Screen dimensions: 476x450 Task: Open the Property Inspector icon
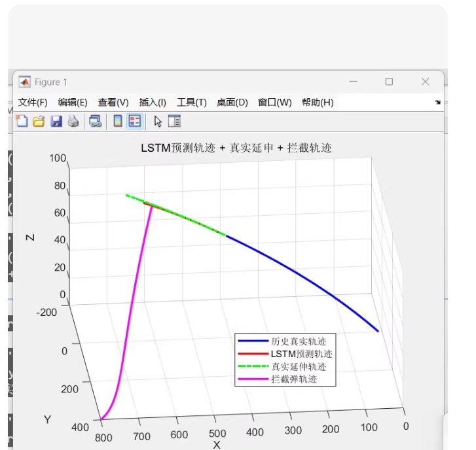(x=174, y=121)
